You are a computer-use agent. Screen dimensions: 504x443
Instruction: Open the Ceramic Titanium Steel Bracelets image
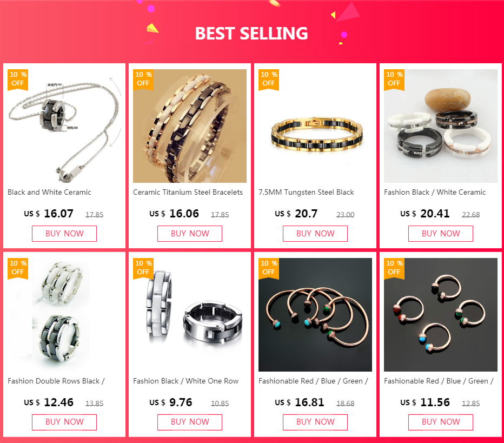click(x=190, y=126)
